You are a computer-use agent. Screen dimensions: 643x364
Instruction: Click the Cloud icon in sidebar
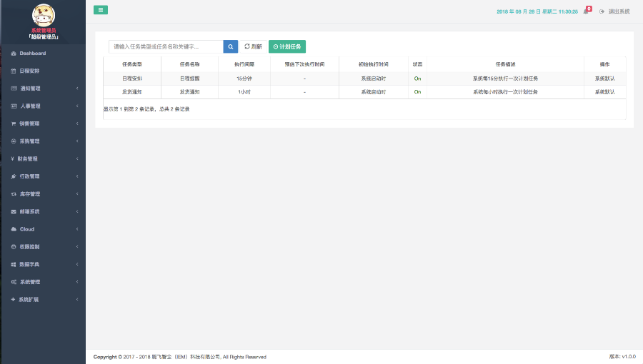coord(14,229)
